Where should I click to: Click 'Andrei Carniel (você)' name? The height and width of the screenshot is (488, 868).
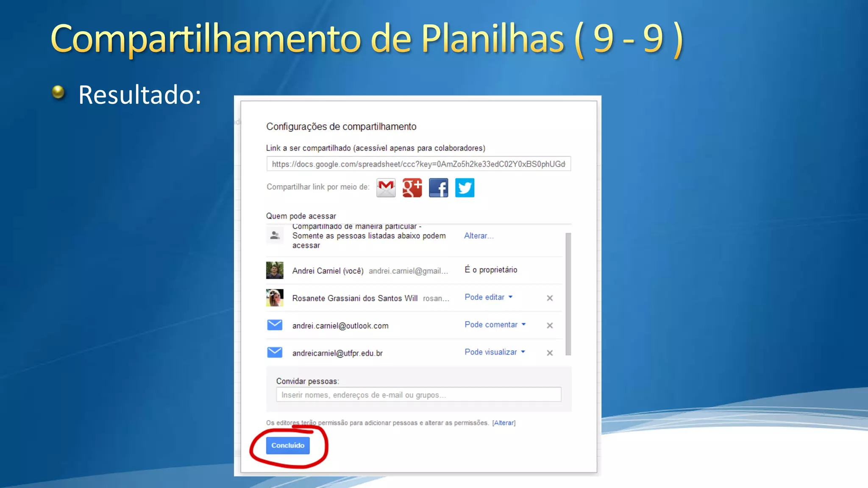[x=328, y=271]
